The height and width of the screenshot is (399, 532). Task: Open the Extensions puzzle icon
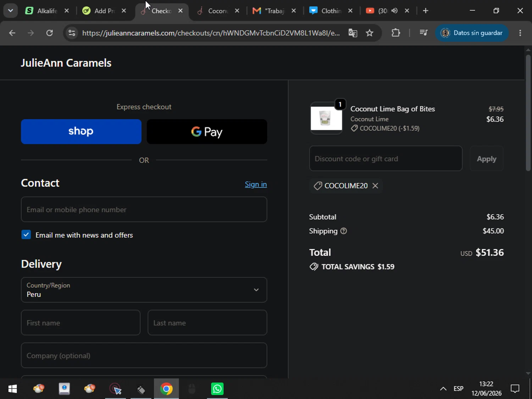[396, 33]
